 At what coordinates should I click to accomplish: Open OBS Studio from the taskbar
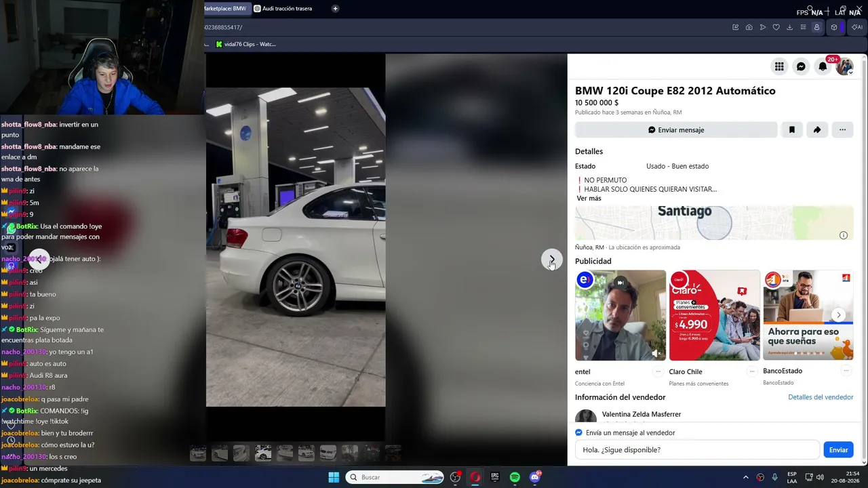click(x=456, y=477)
